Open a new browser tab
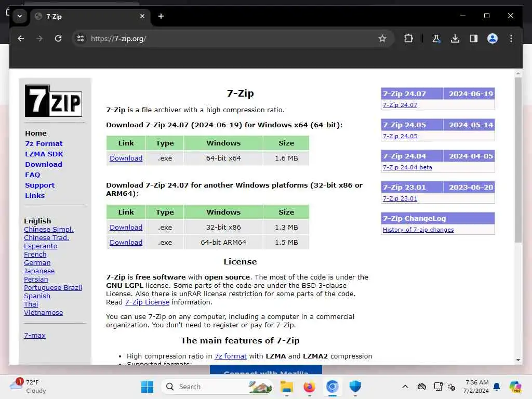 pos(161,16)
